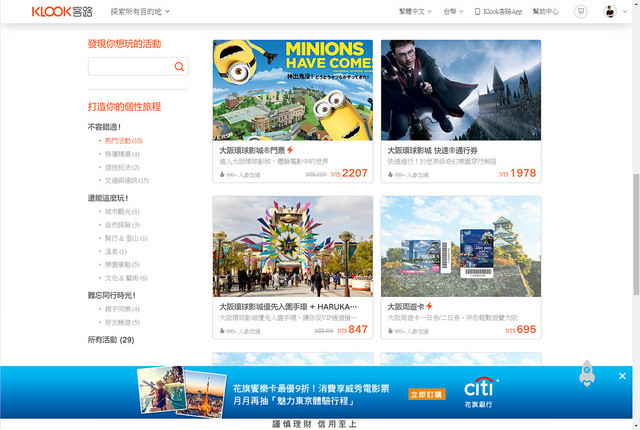Click the 大阪環球影城優先入園手環 + HARUKA title
640x430 pixels.
[288, 307]
